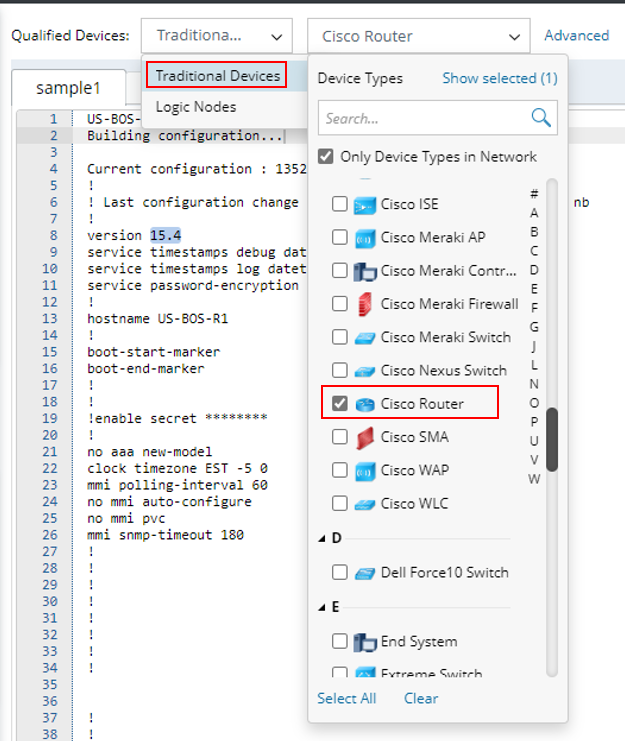Choose Logic Nodes from the menu
This screenshot has height=741, width=625.
point(196,107)
